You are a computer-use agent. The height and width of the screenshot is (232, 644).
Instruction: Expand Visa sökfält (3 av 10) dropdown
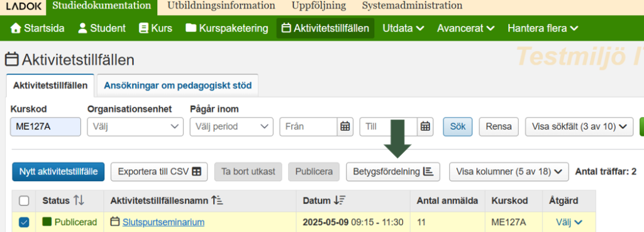click(579, 126)
